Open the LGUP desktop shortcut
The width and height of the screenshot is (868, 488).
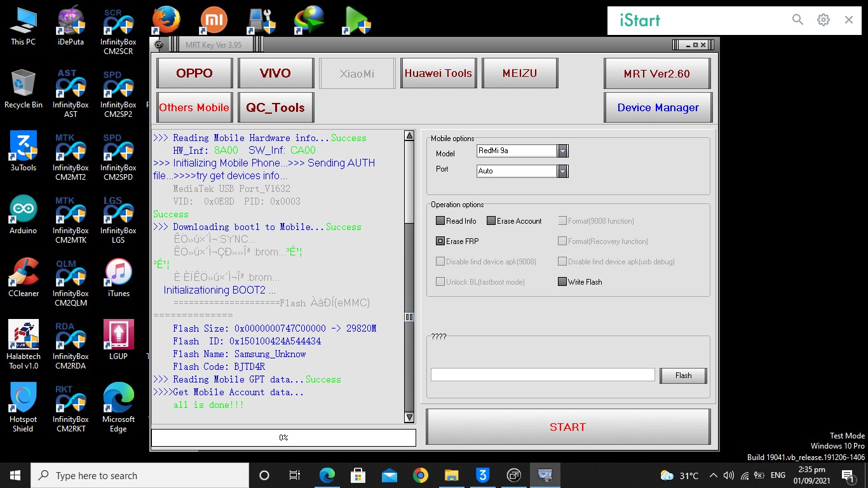[x=118, y=340]
